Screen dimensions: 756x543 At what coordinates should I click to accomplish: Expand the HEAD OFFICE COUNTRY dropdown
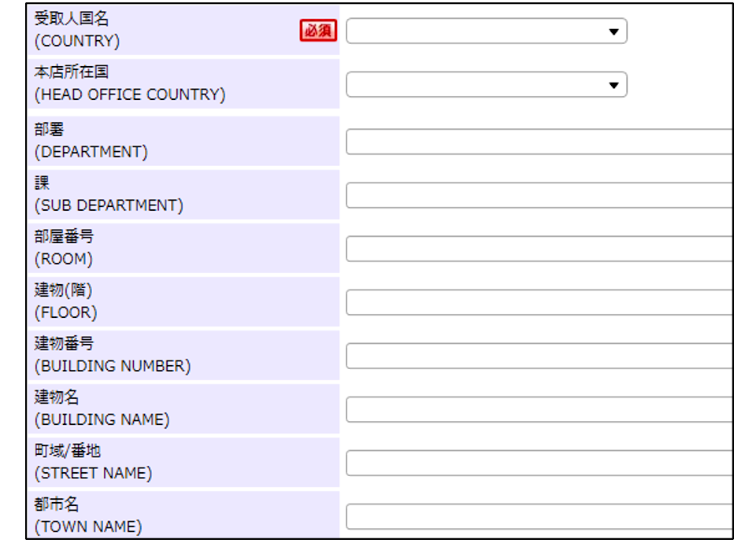486,85
